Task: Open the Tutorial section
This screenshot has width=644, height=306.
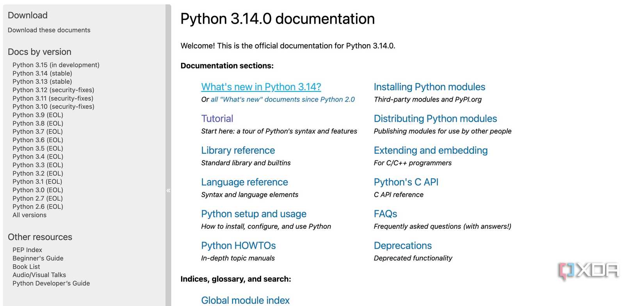Action: [217, 119]
